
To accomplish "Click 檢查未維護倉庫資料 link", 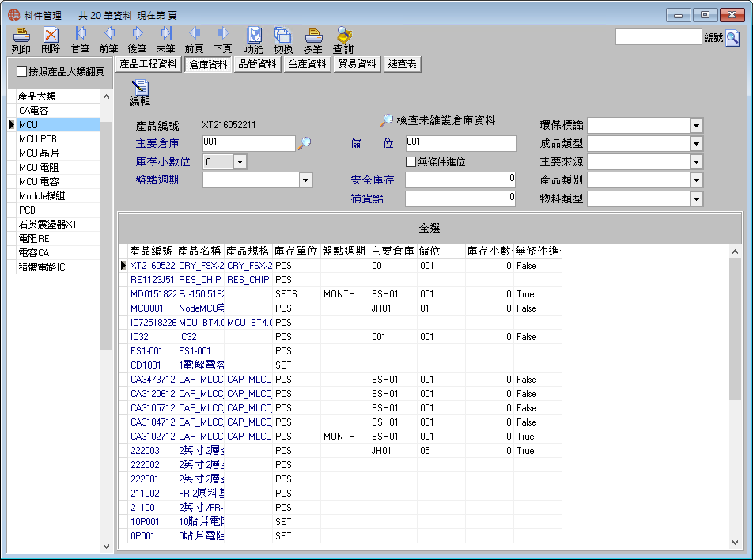I will [445, 120].
